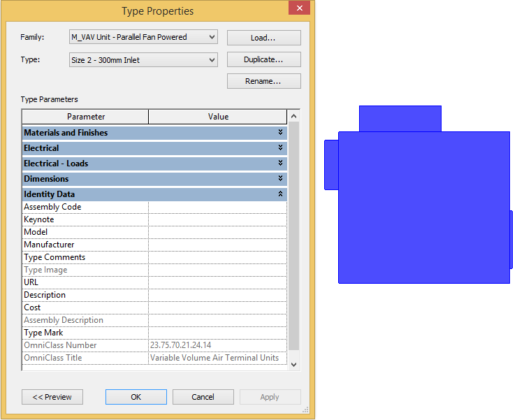Click the Cost value field
Viewport: 517px width, 420px height.
(217, 307)
